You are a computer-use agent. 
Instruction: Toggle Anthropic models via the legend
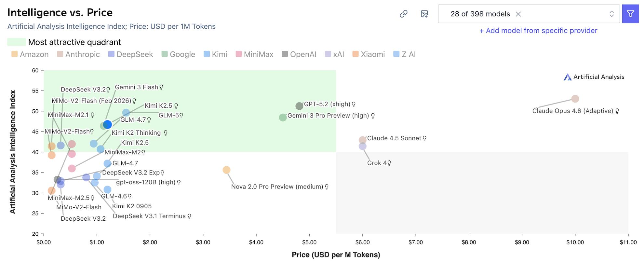60,54
